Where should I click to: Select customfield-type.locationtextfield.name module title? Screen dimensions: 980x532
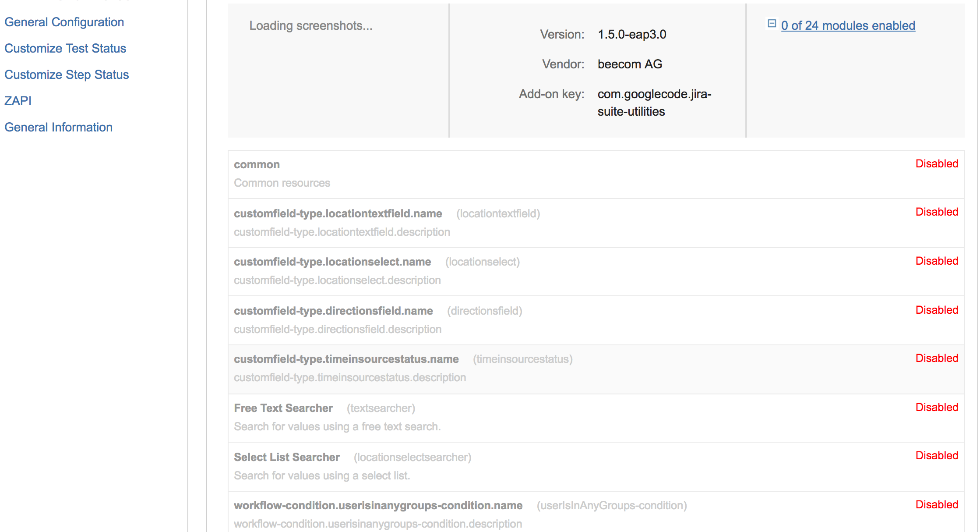(338, 214)
